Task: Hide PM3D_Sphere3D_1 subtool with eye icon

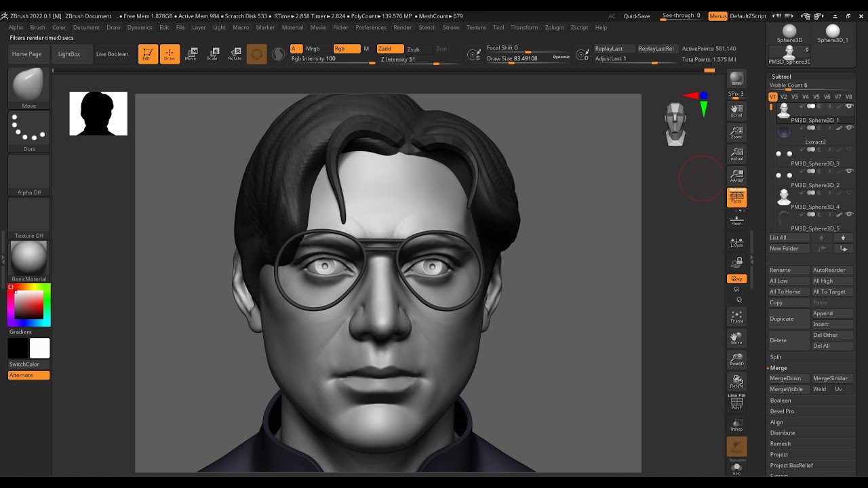Action: pyautogui.click(x=849, y=106)
